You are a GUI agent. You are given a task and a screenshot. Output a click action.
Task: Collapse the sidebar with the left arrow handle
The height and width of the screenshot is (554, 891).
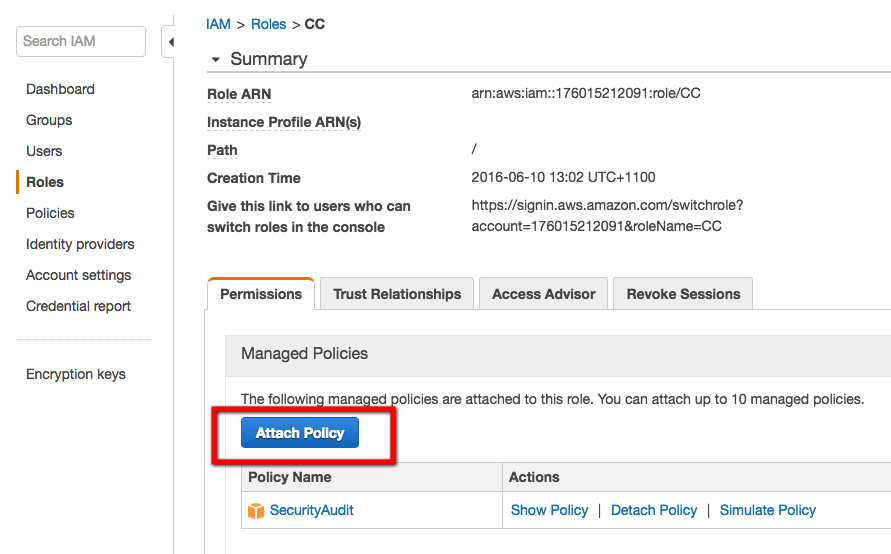pos(169,41)
